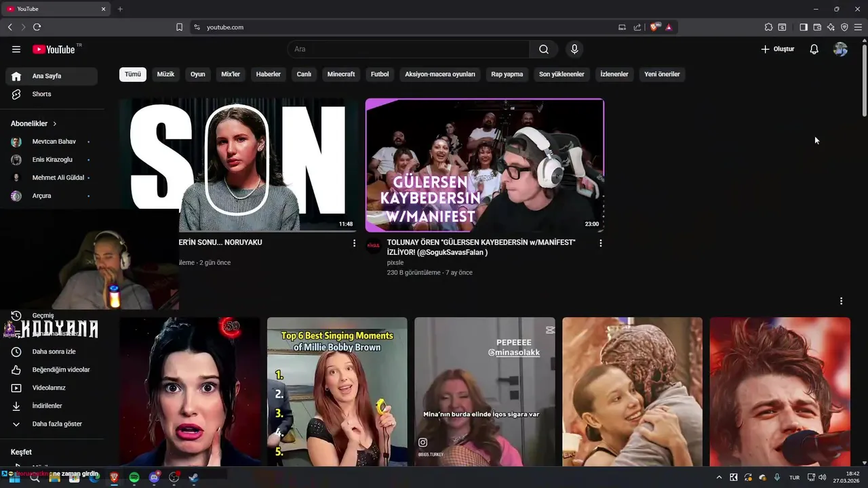868x488 pixels.
Task: Open the PEPEEEE minasolakk short
Action: (x=485, y=392)
